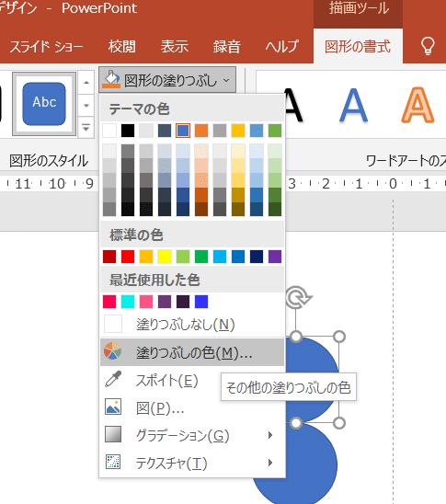The width and height of the screenshot is (446, 504).
Task: Open テクスチャ(T) menu entry
Action: tap(192, 463)
